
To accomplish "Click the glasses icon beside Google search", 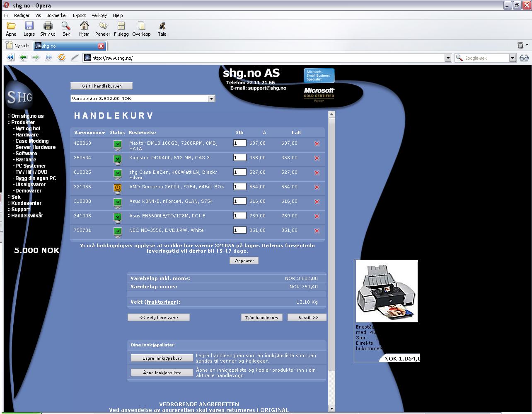I will pos(524,58).
